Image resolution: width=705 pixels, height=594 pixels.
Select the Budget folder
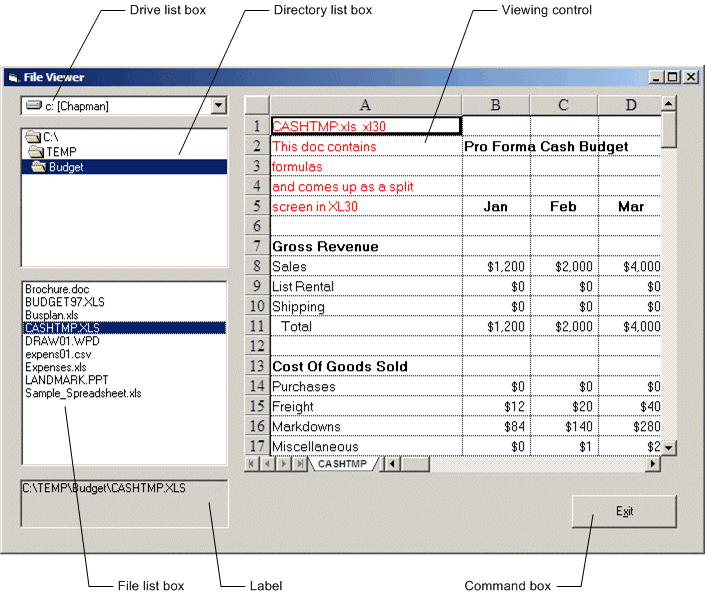point(65,167)
